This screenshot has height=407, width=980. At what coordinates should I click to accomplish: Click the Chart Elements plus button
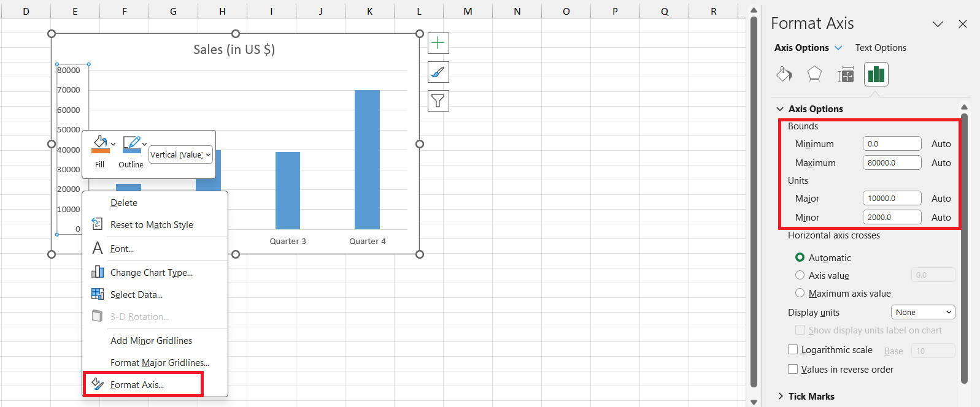[438, 43]
